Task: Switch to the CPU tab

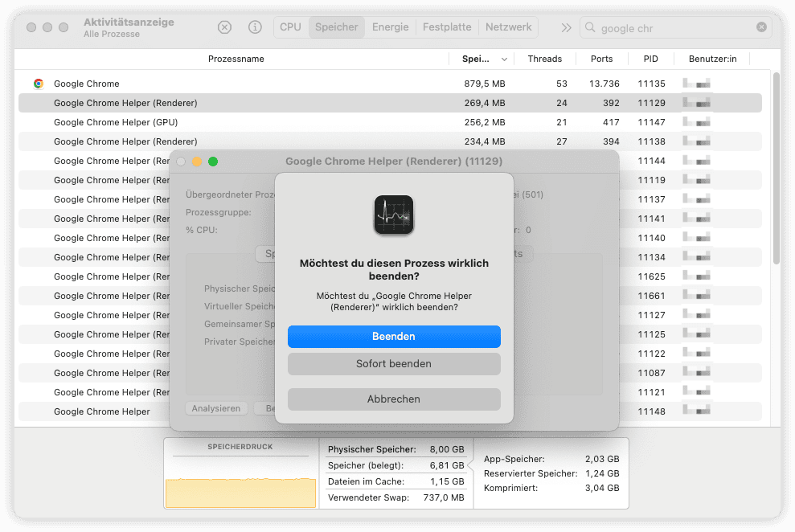Action: [x=290, y=27]
